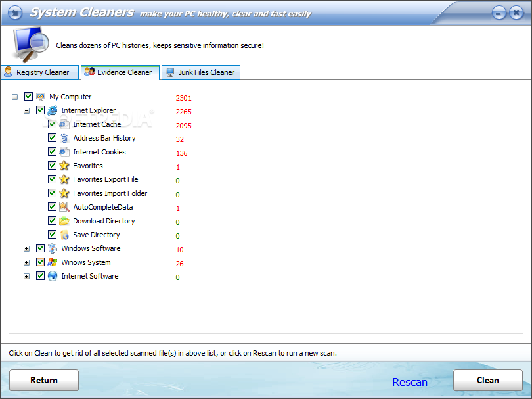532x399 pixels.
Task: Select the Address Bar History label
Action: click(104, 138)
